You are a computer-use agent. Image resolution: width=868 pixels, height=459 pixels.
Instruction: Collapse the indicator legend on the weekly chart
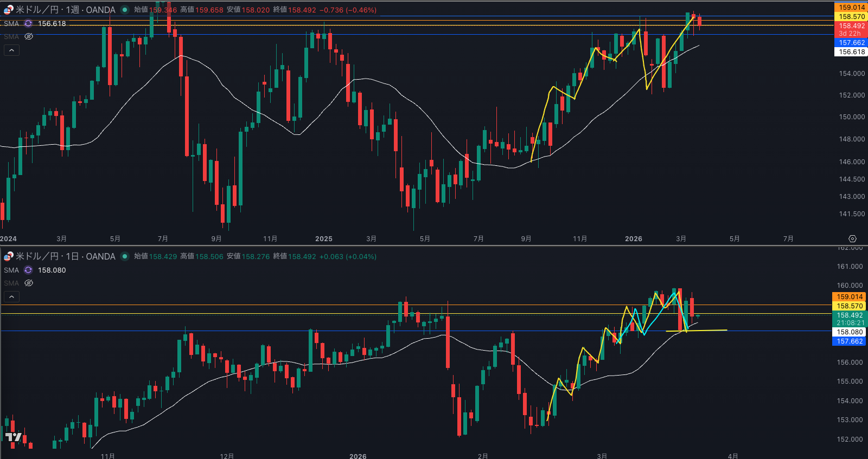[11, 50]
